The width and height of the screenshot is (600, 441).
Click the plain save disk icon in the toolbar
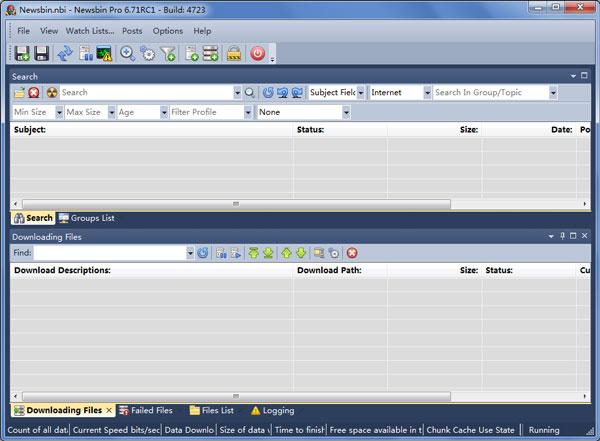coord(41,53)
